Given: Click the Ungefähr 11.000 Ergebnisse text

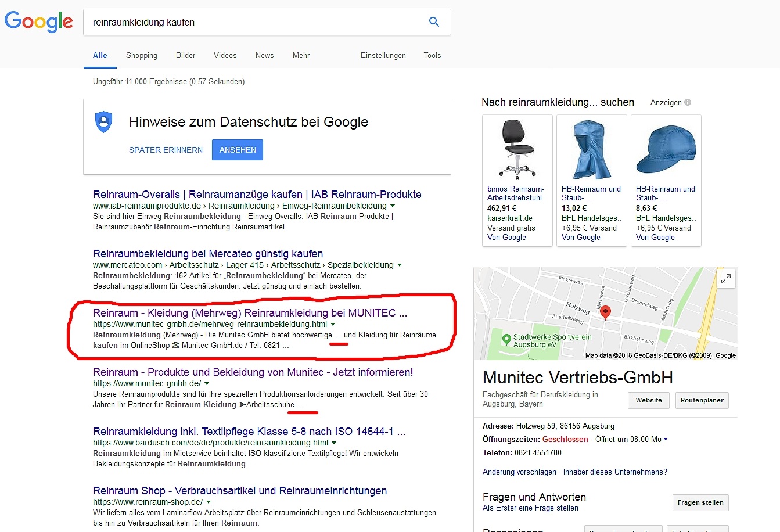Looking at the screenshot, I should tap(168, 82).
